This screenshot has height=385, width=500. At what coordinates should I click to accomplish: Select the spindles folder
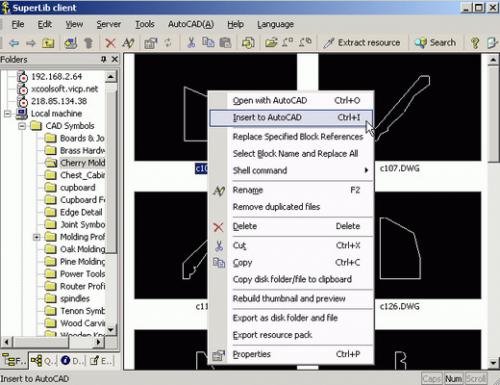75,299
